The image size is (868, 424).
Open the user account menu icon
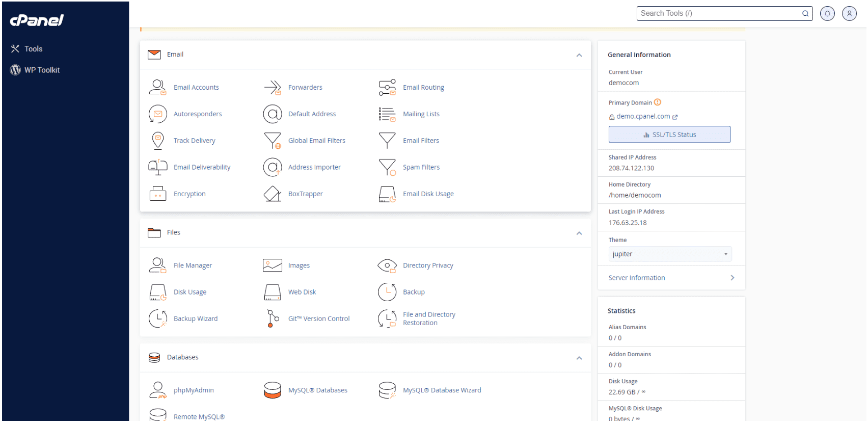click(849, 13)
